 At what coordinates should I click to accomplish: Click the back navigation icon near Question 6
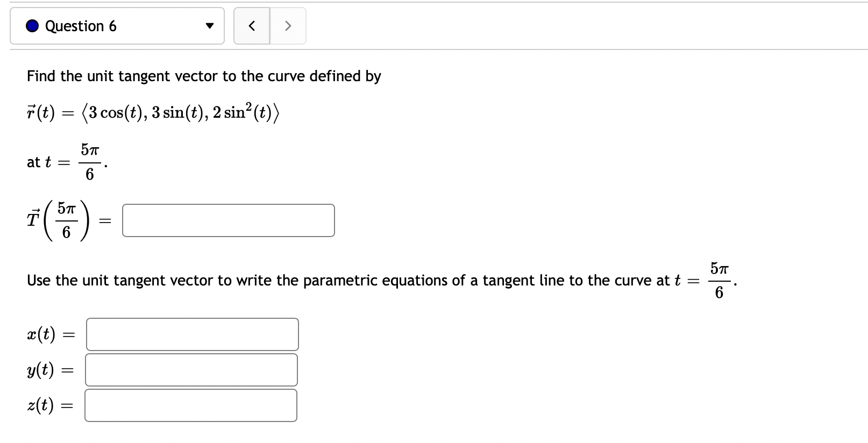click(252, 26)
